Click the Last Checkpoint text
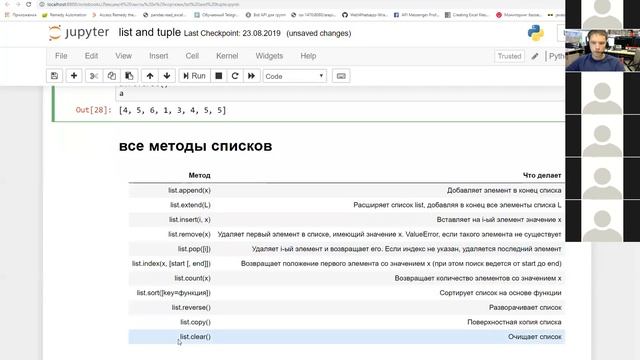The height and width of the screenshot is (360, 640). coord(232,33)
